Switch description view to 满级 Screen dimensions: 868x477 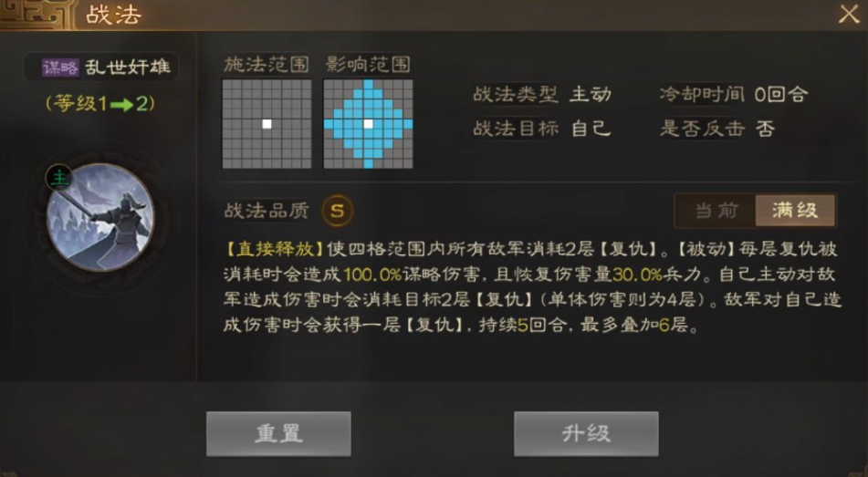coord(795,211)
